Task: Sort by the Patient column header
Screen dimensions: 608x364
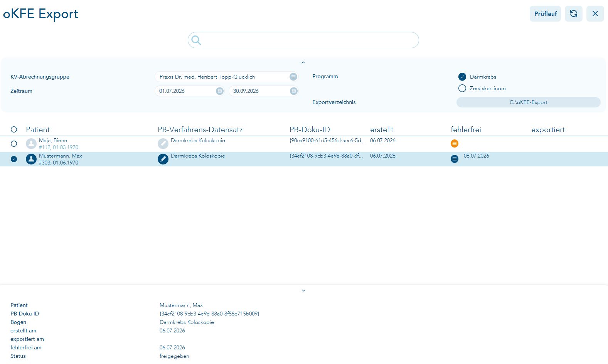Action: (38, 129)
